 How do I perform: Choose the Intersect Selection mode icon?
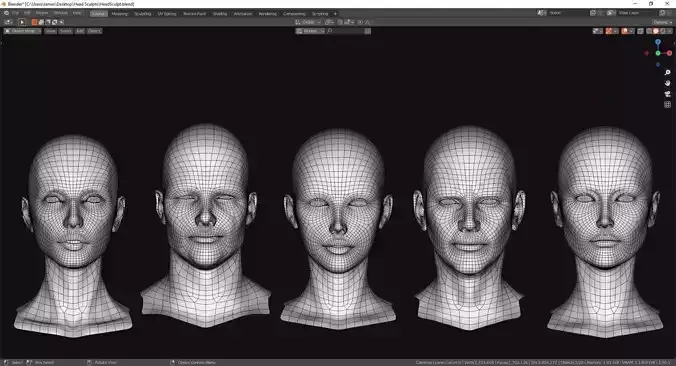coord(61,22)
